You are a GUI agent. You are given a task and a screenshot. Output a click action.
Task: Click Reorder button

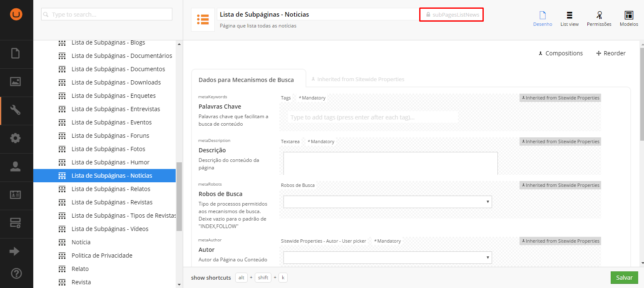pyautogui.click(x=611, y=53)
